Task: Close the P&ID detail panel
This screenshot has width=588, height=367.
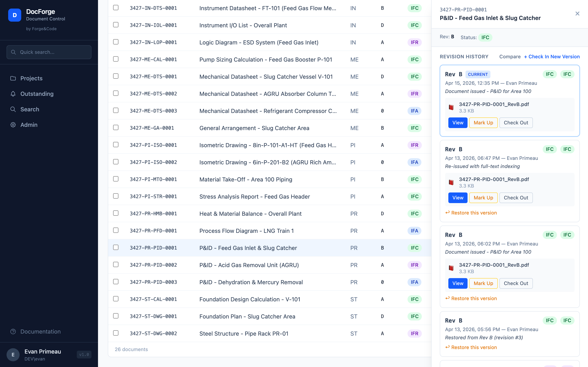Action: click(578, 14)
